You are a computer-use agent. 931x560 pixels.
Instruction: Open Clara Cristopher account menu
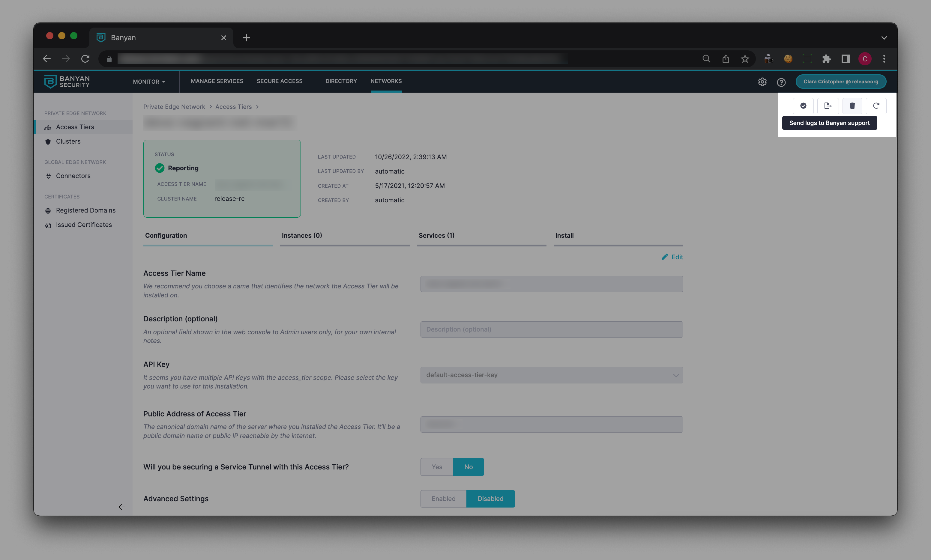840,82
